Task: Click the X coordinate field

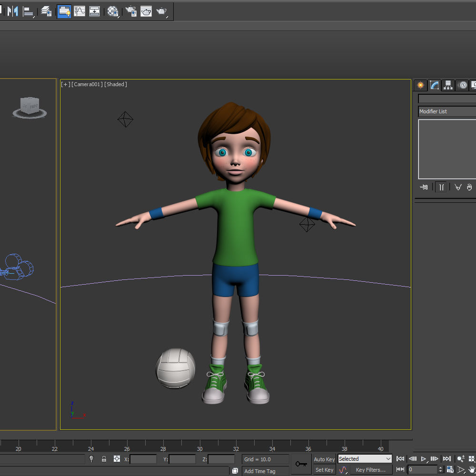Action: pos(143,459)
